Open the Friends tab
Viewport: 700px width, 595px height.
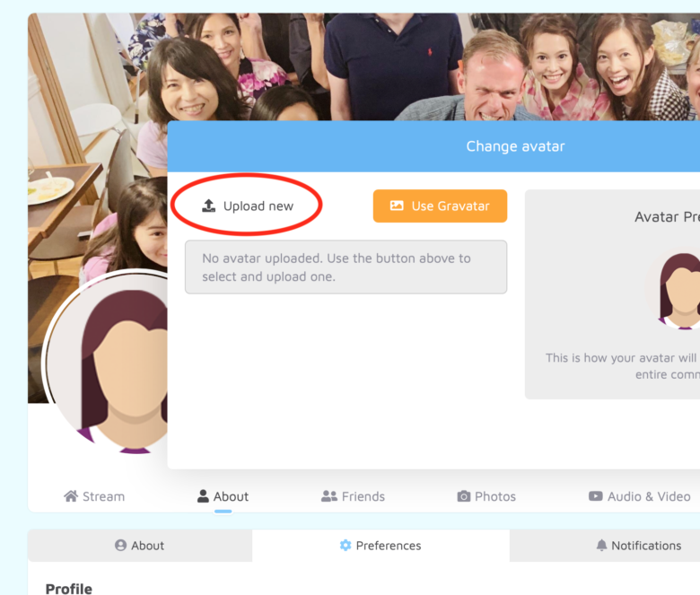(x=353, y=496)
